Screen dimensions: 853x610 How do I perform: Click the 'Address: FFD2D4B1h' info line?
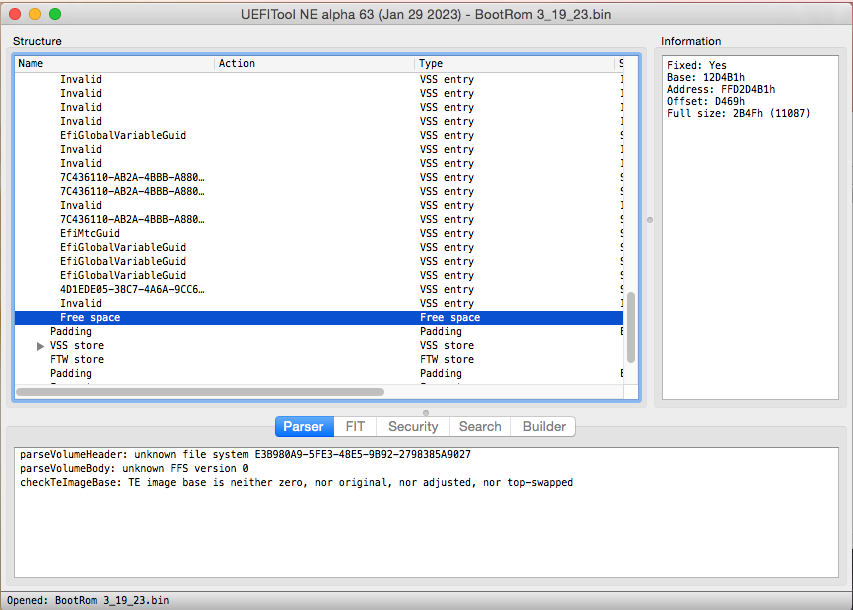click(721, 89)
